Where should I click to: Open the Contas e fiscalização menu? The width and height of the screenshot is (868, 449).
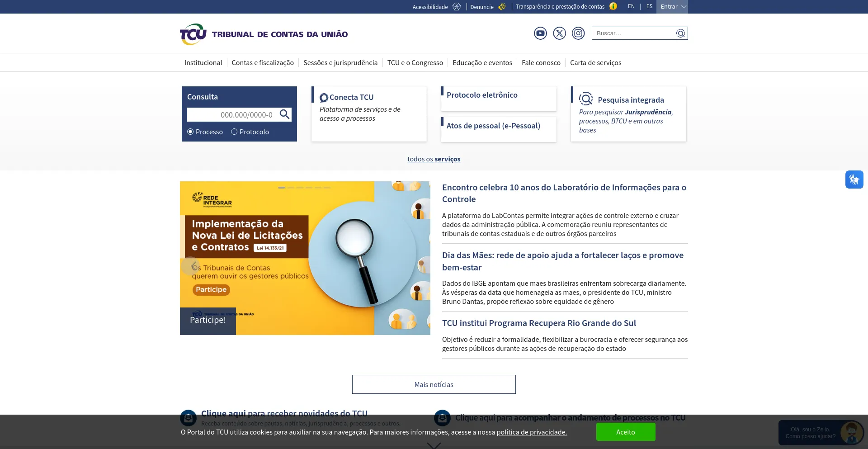point(263,62)
